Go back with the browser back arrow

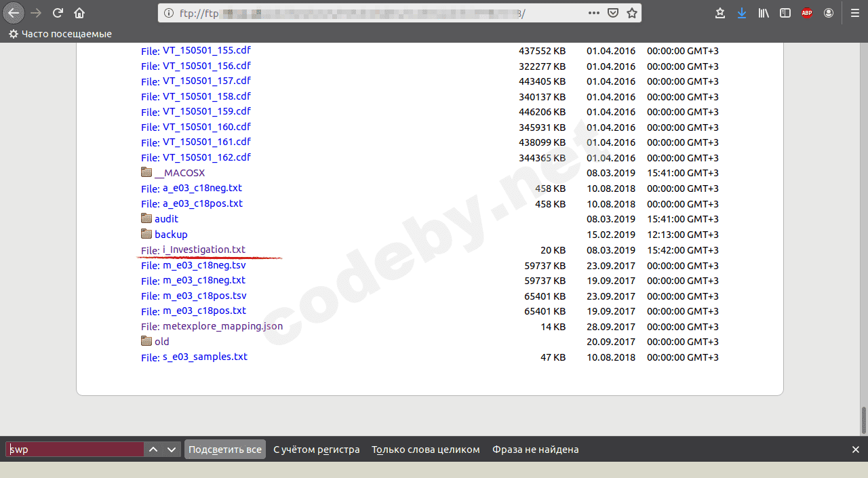[x=14, y=12]
